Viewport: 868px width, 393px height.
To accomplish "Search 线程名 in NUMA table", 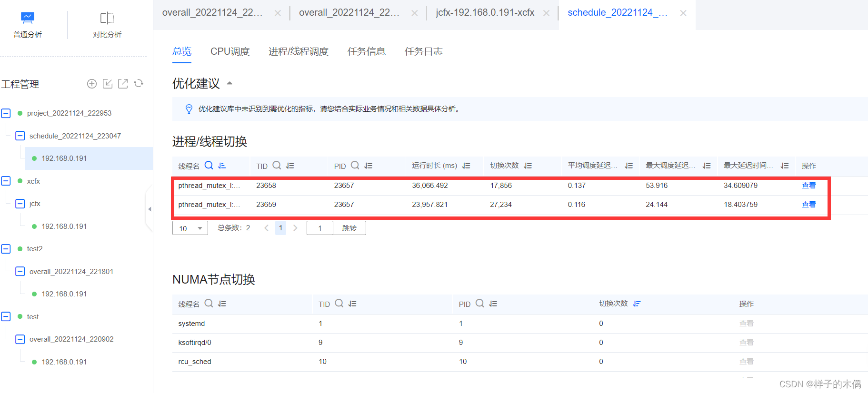I will pyautogui.click(x=209, y=304).
